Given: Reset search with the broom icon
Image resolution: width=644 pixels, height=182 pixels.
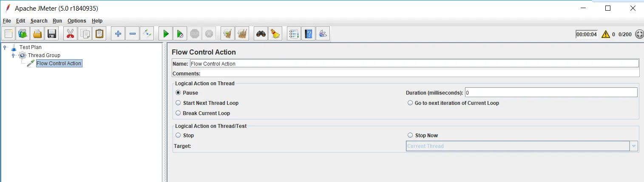Looking at the screenshot, I should tap(275, 33).
